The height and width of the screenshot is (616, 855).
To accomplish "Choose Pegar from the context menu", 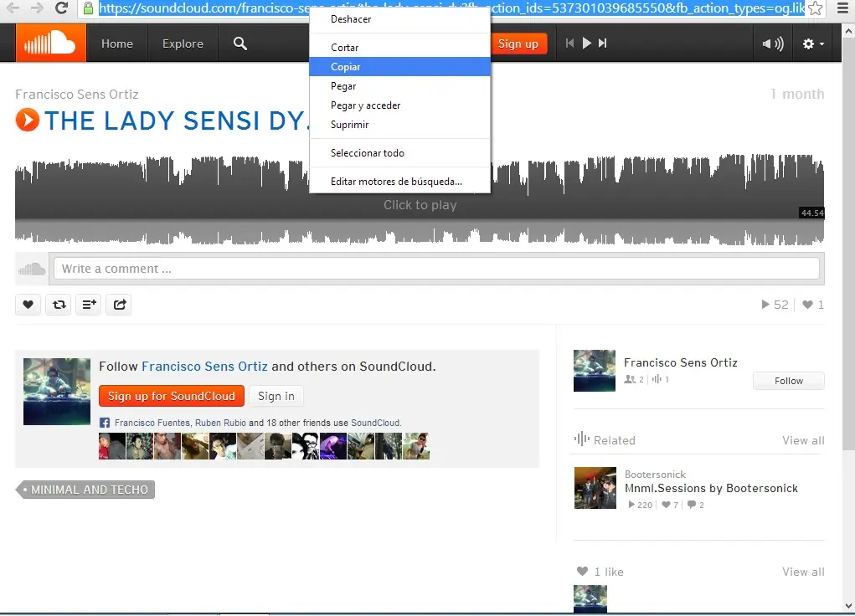I will 399,86.
